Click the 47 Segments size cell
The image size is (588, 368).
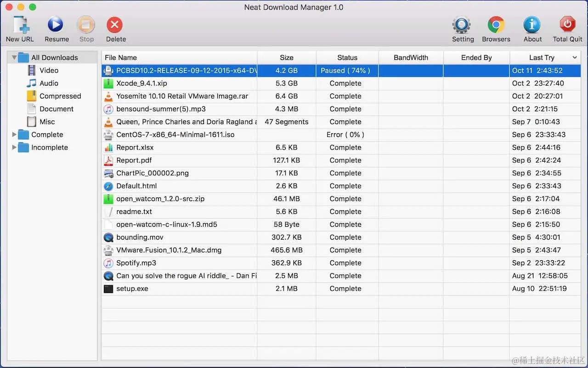tap(287, 122)
